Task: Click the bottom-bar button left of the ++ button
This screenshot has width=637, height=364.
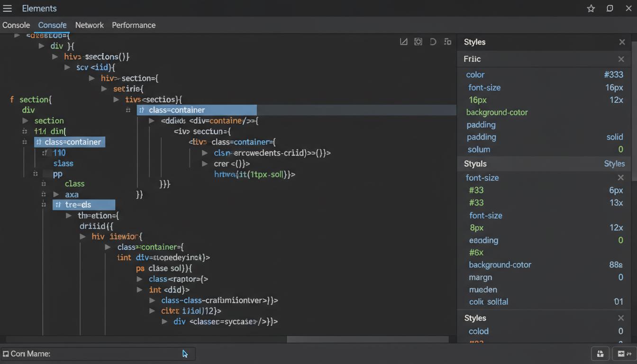Action: 600,354
